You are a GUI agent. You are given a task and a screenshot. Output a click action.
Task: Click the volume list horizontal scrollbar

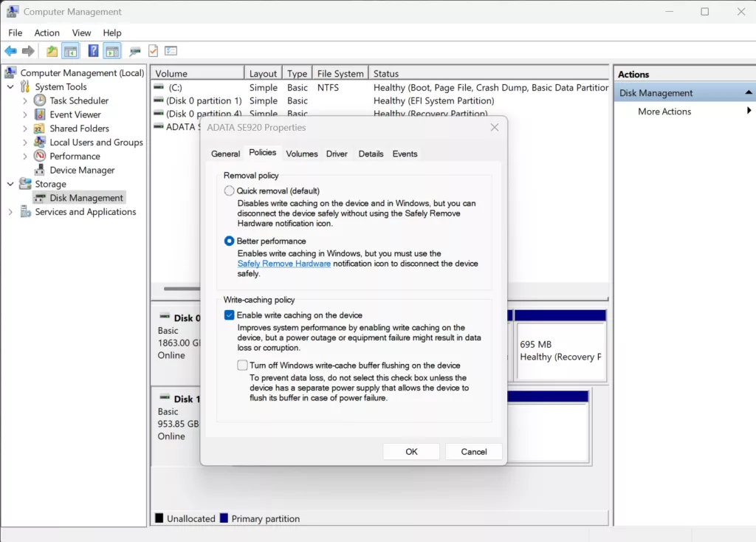point(182,289)
